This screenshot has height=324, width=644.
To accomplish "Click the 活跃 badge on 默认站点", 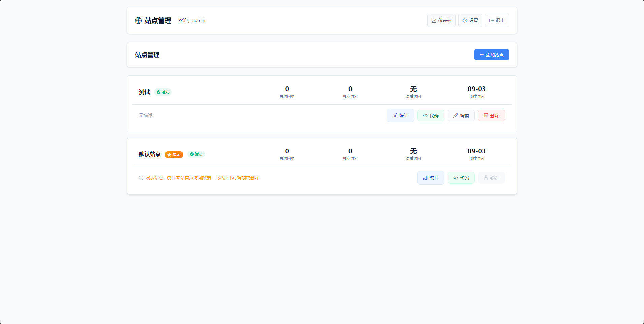I will [196, 154].
